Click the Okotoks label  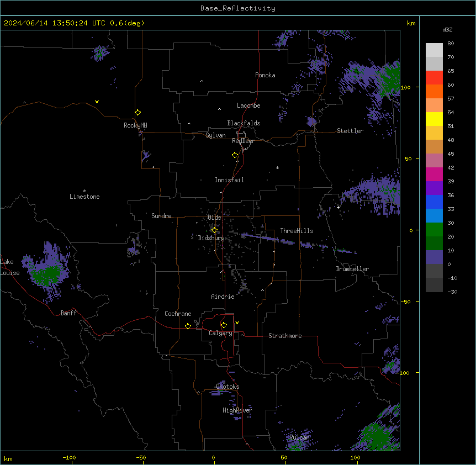click(x=228, y=387)
